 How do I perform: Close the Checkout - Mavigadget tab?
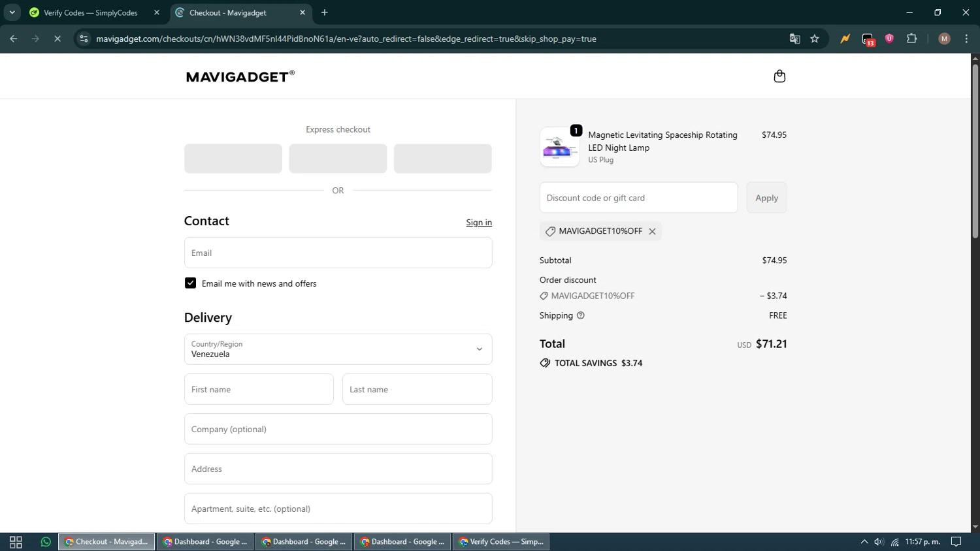coord(302,12)
